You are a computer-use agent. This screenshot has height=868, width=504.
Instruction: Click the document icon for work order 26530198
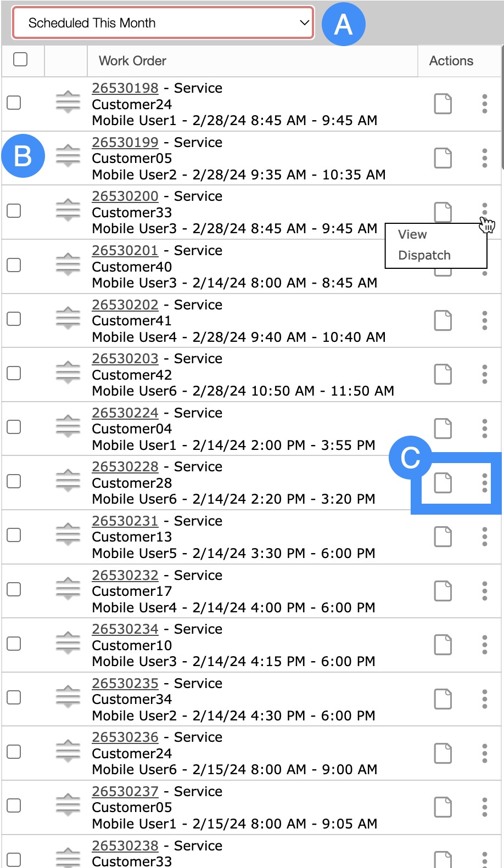[x=443, y=104]
